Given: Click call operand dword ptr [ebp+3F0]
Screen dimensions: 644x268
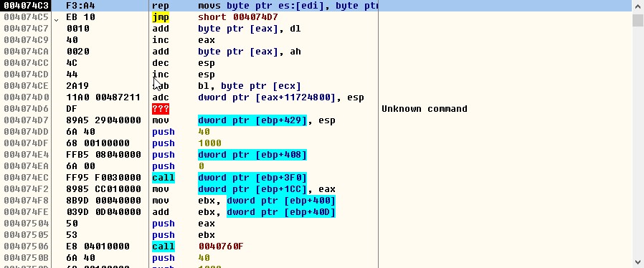Looking at the screenshot, I should pyautogui.click(x=252, y=178).
